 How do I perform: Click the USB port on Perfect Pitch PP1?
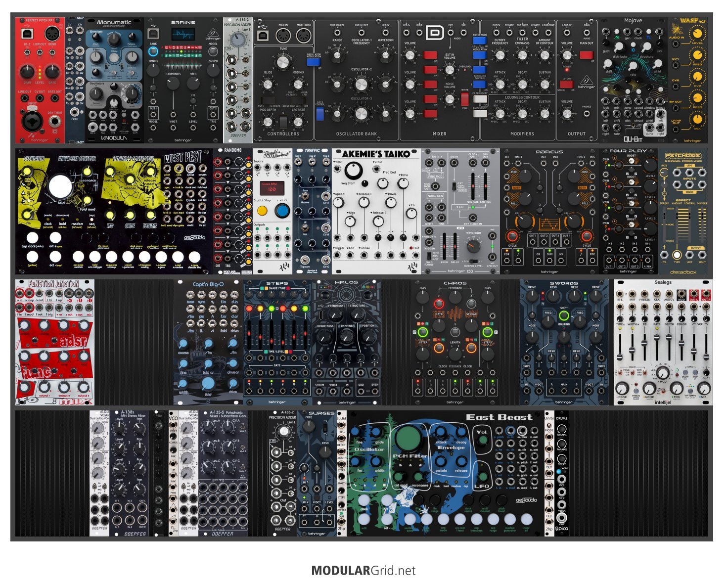tap(27, 34)
